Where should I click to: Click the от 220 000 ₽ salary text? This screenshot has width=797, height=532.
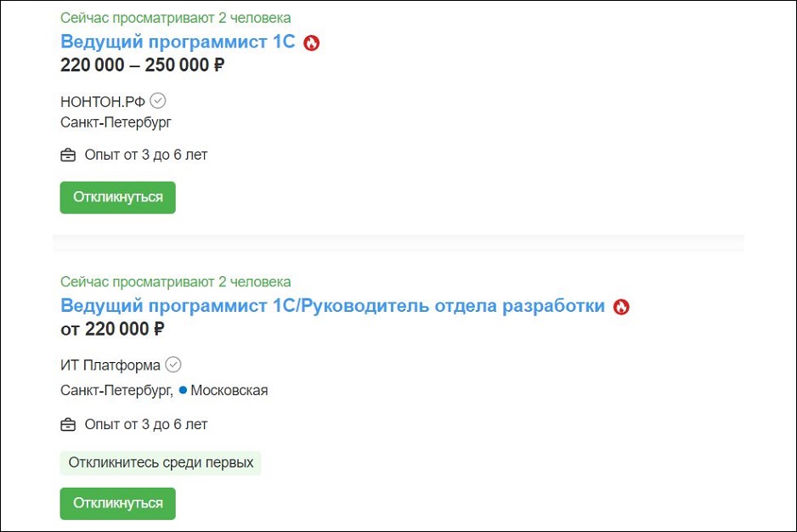(112, 329)
